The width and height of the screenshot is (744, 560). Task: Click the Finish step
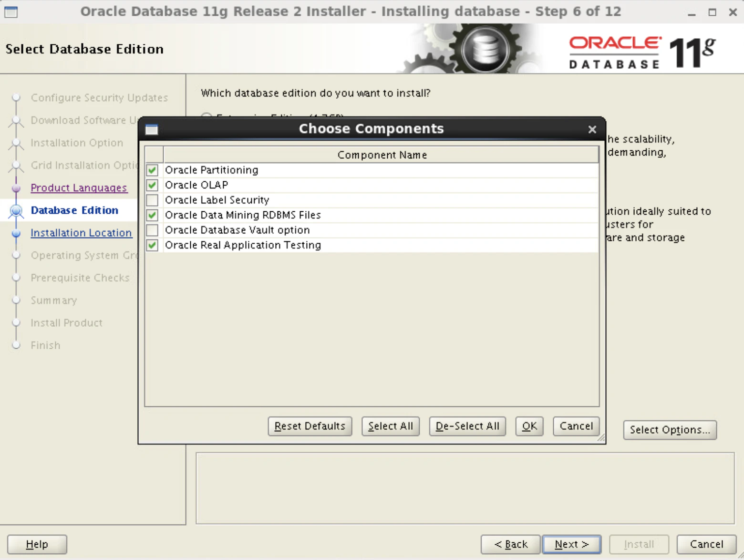tap(45, 345)
